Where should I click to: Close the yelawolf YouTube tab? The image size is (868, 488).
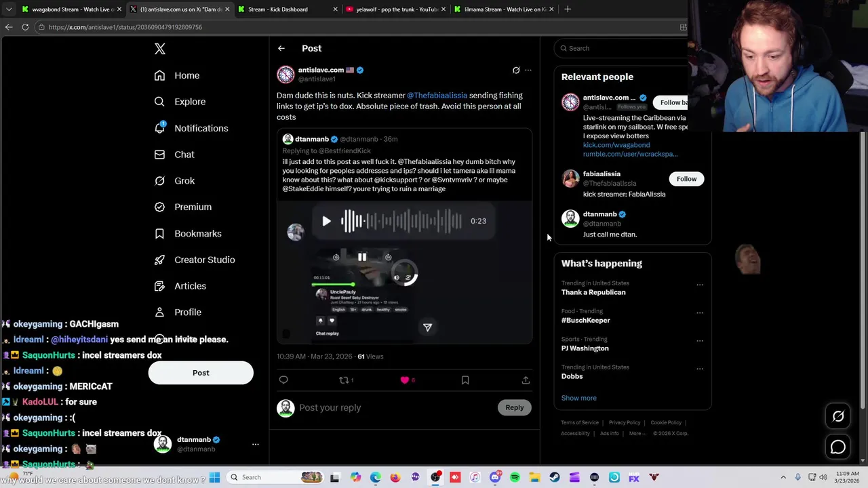[444, 9]
